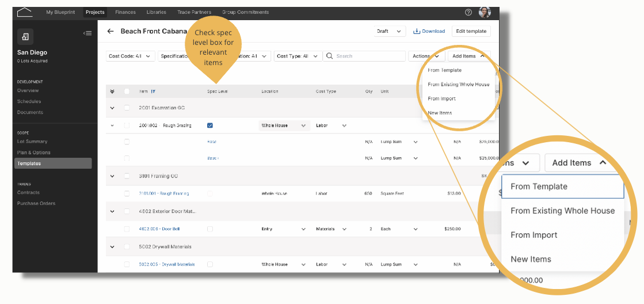
Task: Switch to the Finances tab
Action: click(x=125, y=12)
